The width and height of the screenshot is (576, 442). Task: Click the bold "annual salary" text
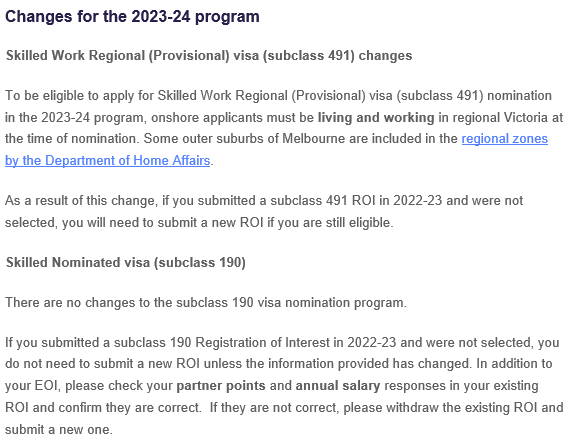click(338, 386)
